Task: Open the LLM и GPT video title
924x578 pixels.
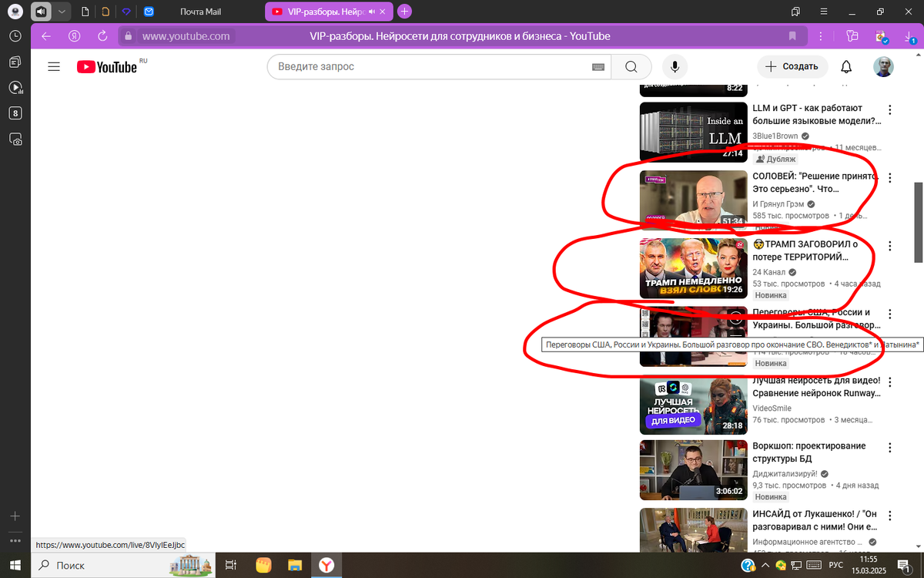Action: [817, 115]
